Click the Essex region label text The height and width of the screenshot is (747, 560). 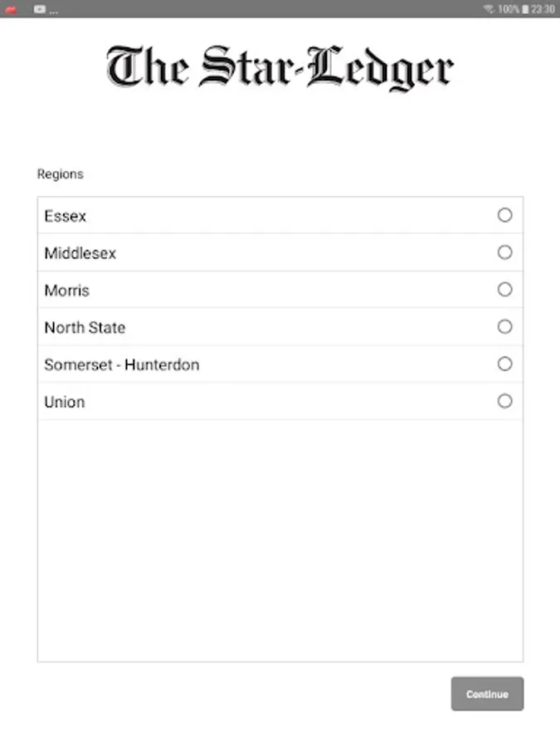pos(66,217)
